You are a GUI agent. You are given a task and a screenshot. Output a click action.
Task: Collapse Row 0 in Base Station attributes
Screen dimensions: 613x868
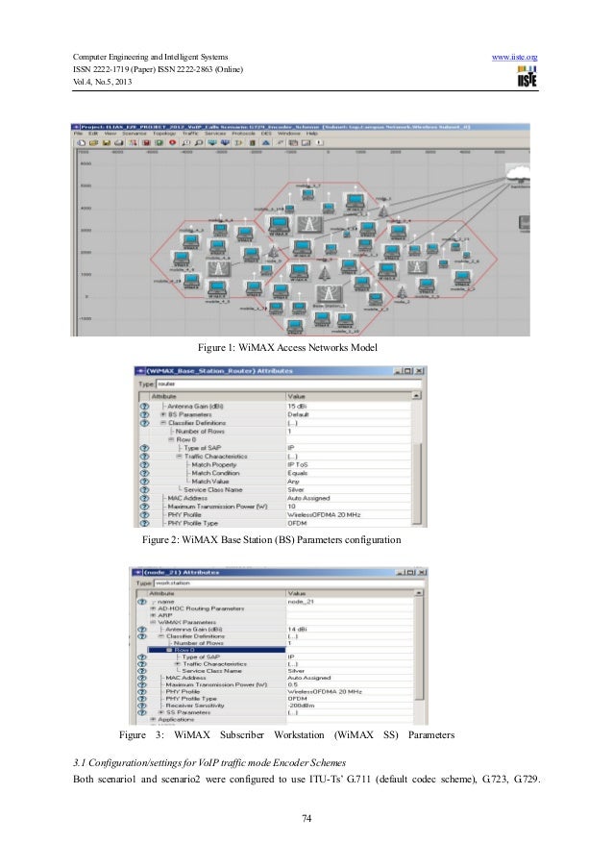172,439
